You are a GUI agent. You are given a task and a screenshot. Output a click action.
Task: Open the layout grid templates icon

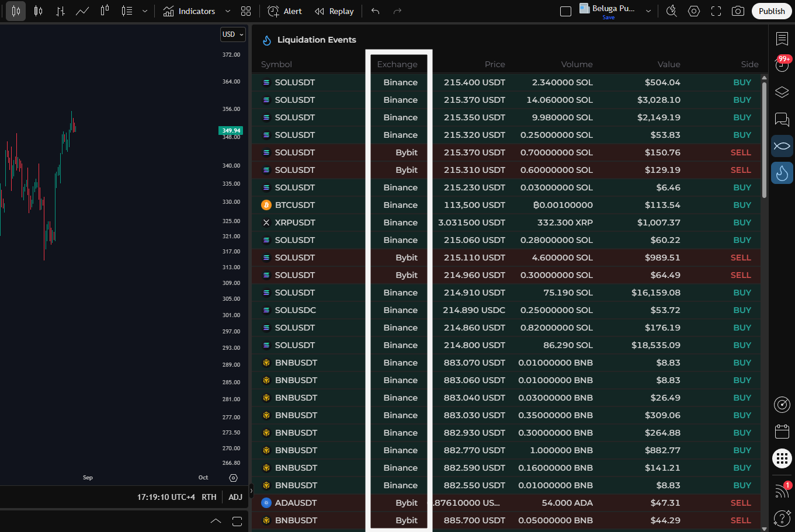pyautogui.click(x=246, y=11)
